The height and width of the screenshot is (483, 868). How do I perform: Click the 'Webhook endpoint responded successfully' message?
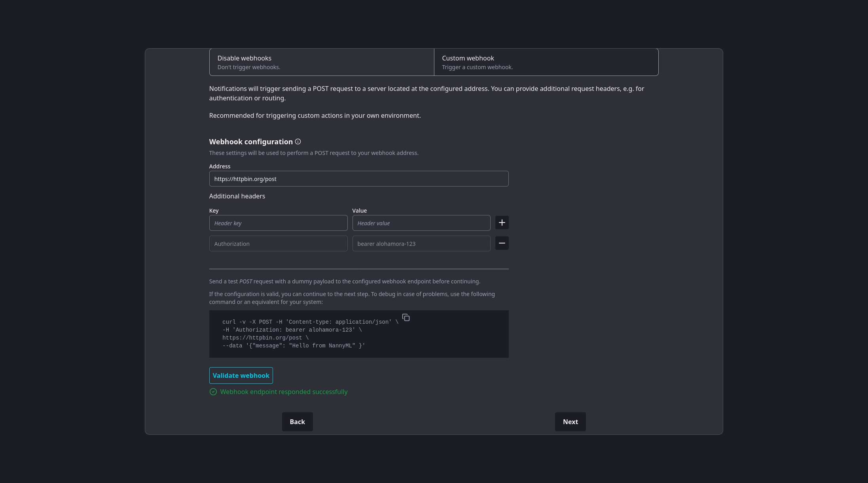[x=284, y=392]
